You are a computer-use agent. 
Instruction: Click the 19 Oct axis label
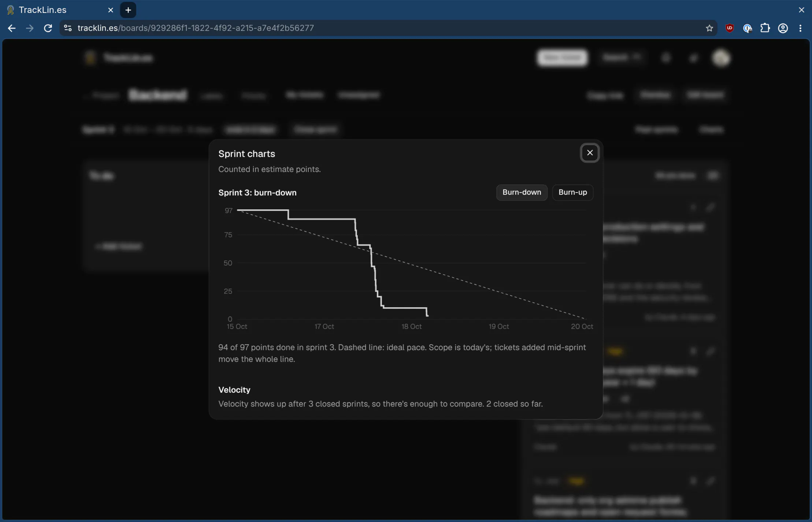498,326
